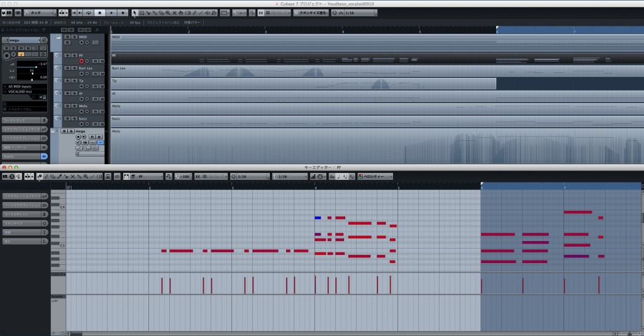The height and width of the screenshot is (336, 644).
Task: Solo the PF track
Action: 74,55
